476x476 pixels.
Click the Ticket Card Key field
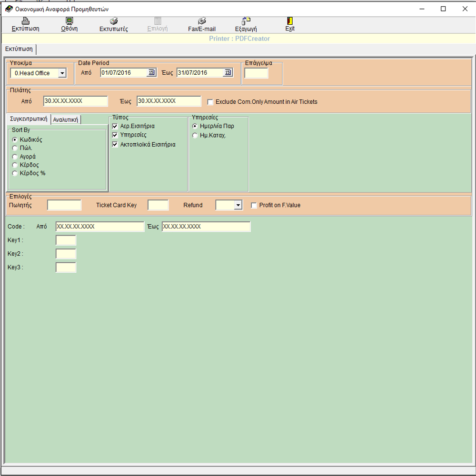(158, 205)
